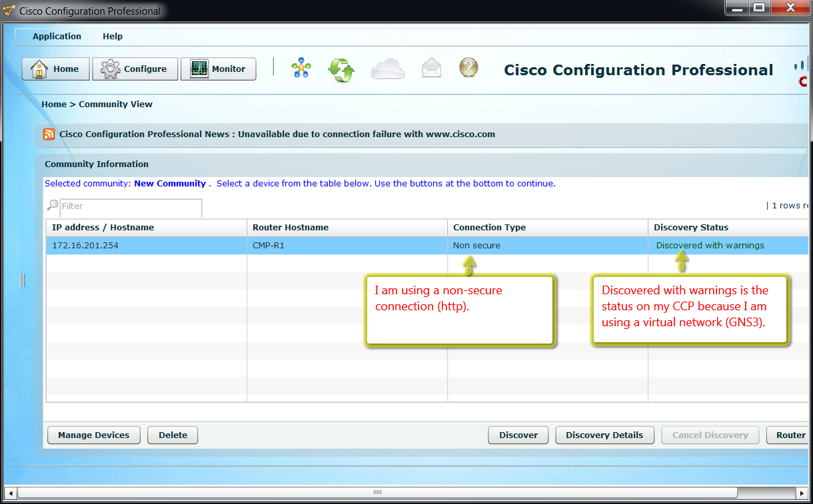Image resolution: width=813 pixels, height=504 pixels.
Task: Click the envelope feedback icon
Action: 432,68
